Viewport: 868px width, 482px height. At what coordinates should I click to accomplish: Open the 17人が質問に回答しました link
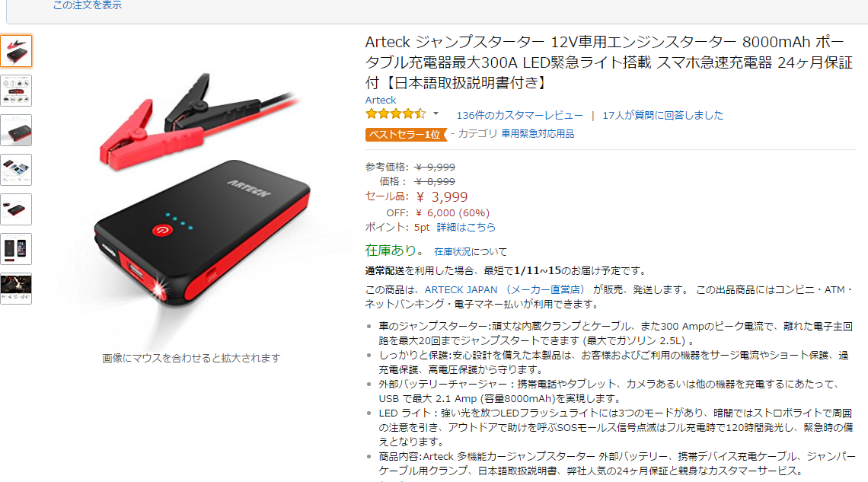click(x=662, y=115)
